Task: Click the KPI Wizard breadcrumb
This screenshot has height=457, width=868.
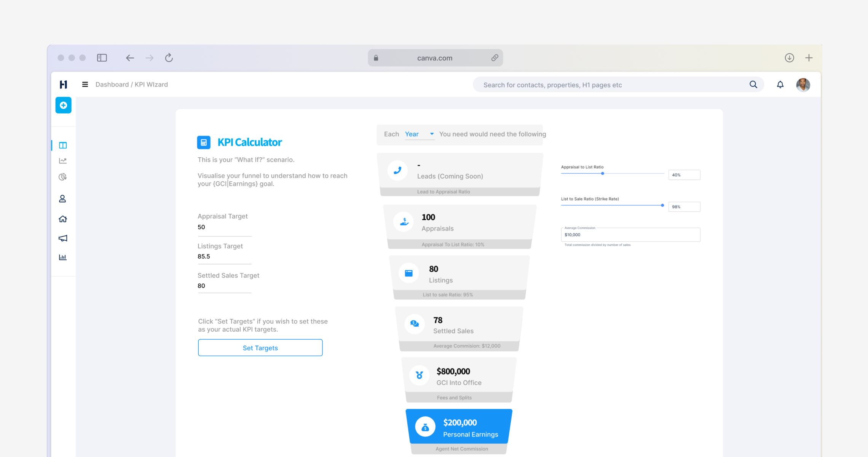Action: pos(151,85)
